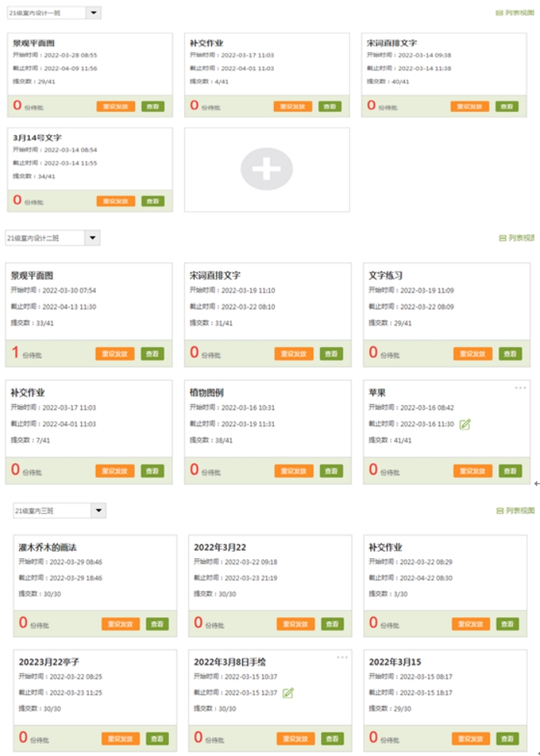Viewport: 540px width, 756px height.
Task: Click the edit pencil icon on 苹果 card
Action: tap(464, 424)
